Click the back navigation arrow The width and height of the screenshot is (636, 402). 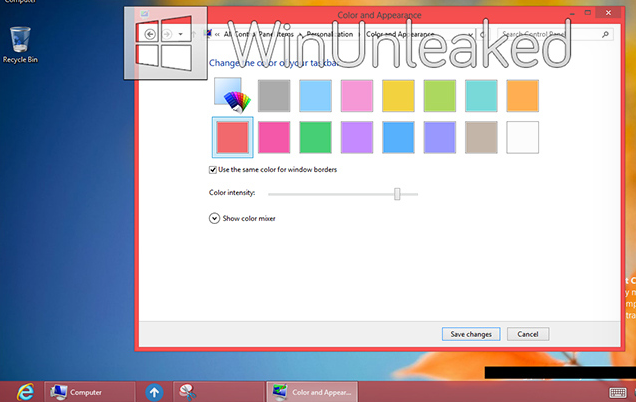(151, 34)
